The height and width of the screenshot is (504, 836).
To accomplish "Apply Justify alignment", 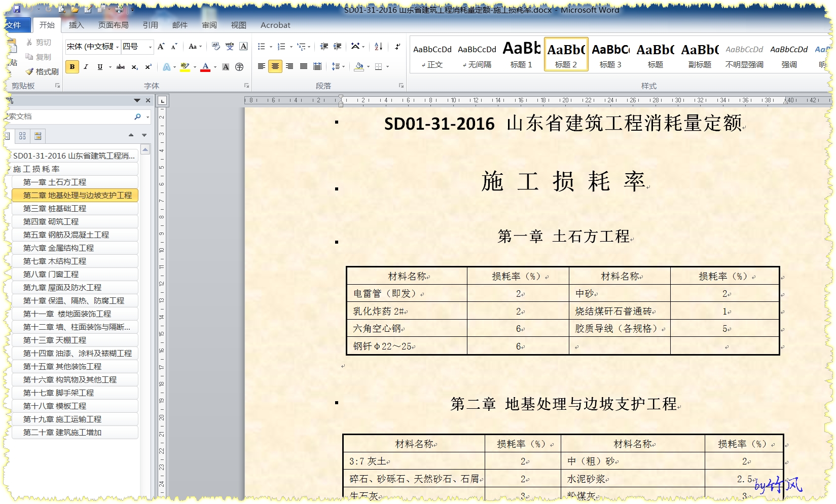I will (303, 66).
